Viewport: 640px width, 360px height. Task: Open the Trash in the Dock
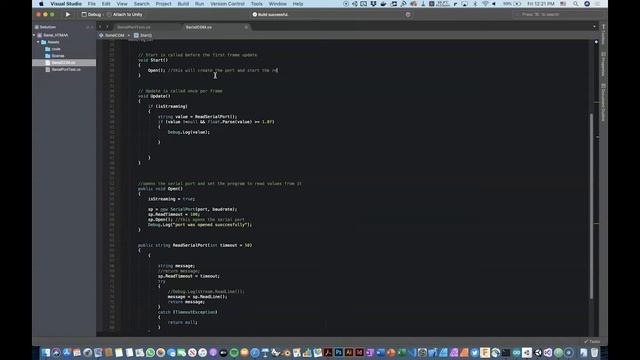coord(595,352)
